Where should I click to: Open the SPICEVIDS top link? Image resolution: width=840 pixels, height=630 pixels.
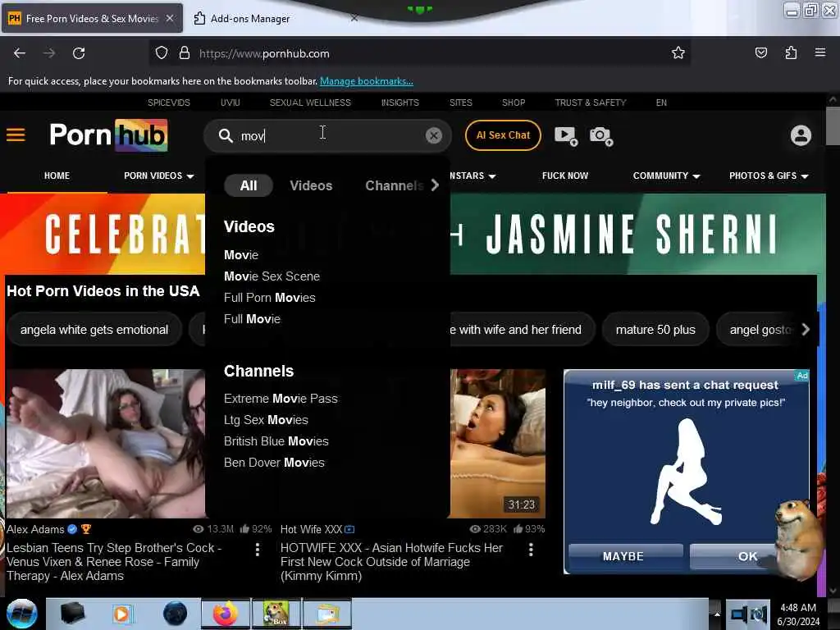point(169,103)
